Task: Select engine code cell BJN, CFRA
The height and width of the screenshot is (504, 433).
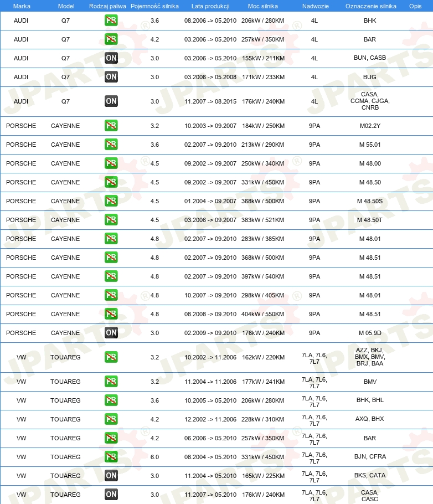Action: (370, 456)
